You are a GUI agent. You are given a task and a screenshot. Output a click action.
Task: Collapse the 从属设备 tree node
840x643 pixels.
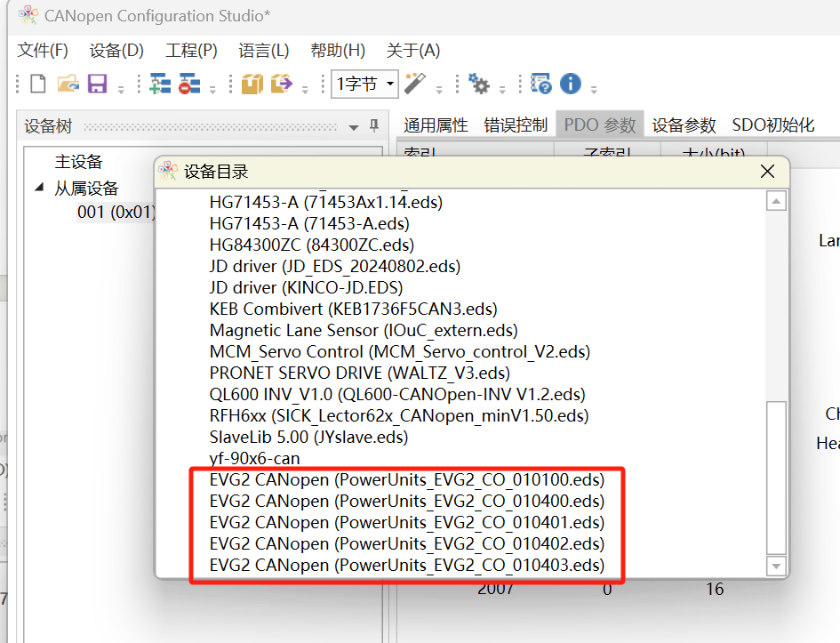(x=39, y=187)
